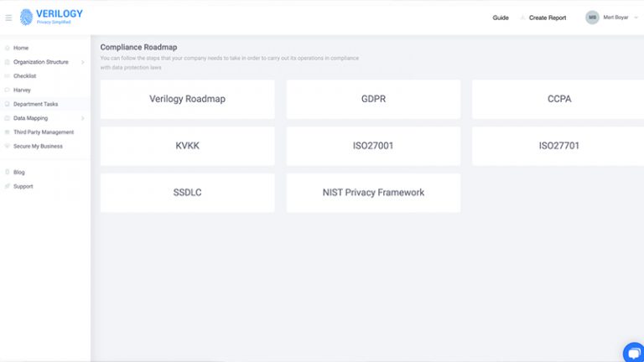Open the Support sidebar icon
The image size is (644, 362).
7,186
